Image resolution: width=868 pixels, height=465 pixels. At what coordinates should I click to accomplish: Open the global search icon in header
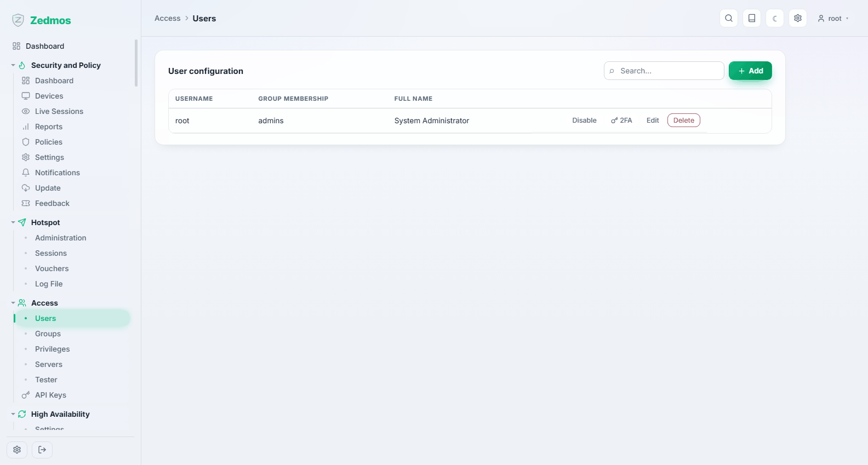coord(729,18)
